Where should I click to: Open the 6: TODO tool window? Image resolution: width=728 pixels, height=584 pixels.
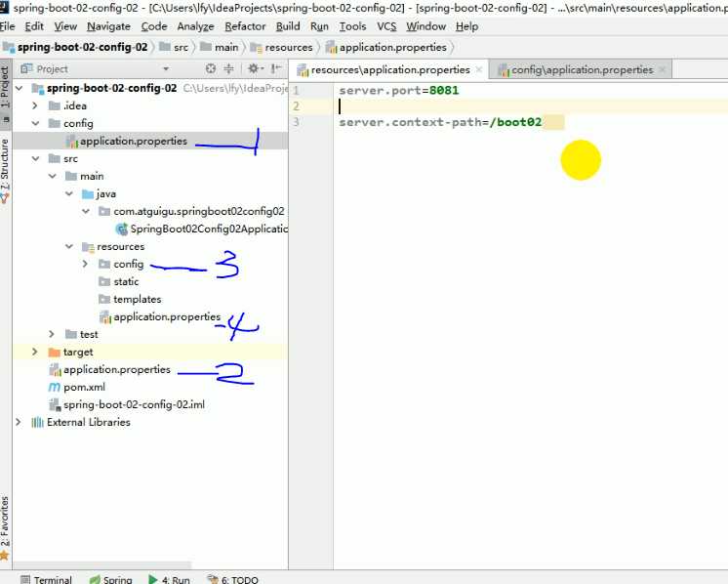tap(232, 579)
